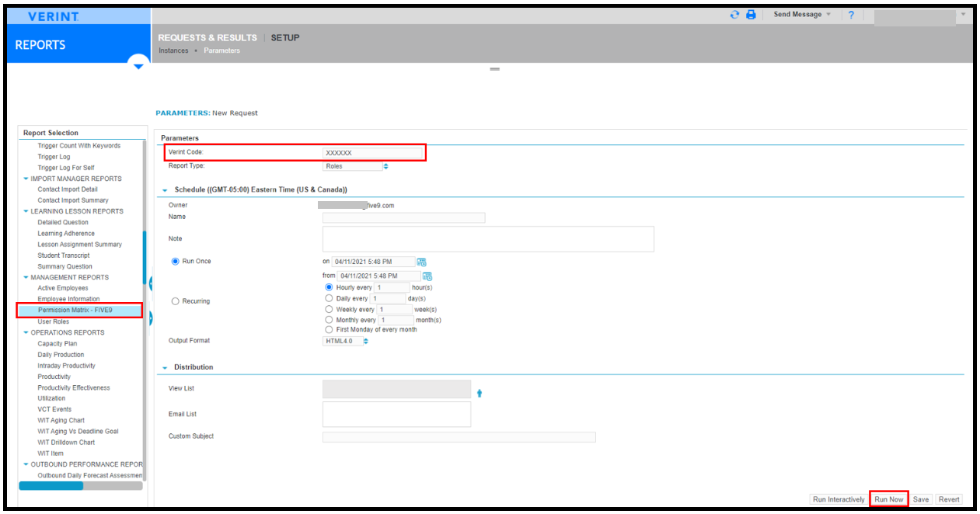Click the printer icon in the top bar
Screen dimensions: 980x514
[751, 15]
